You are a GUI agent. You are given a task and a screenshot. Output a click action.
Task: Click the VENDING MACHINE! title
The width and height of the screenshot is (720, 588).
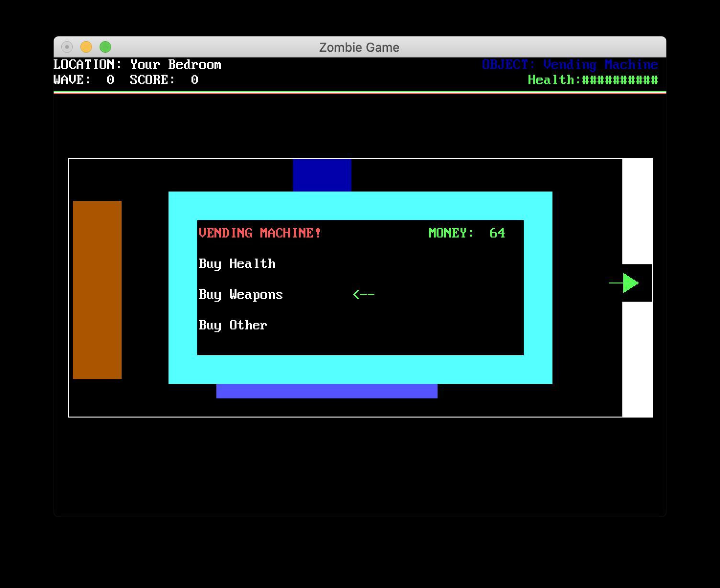point(260,233)
